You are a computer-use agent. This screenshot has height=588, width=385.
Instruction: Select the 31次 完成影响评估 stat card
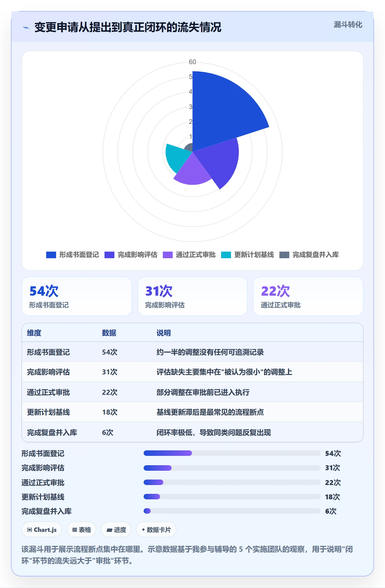(193, 296)
